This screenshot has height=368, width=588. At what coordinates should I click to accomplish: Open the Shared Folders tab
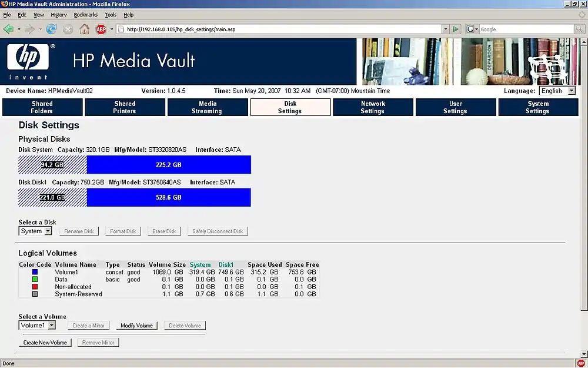point(42,107)
